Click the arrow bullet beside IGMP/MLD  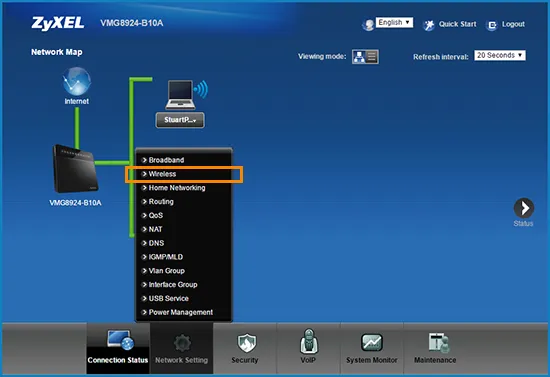click(x=144, y=257)
